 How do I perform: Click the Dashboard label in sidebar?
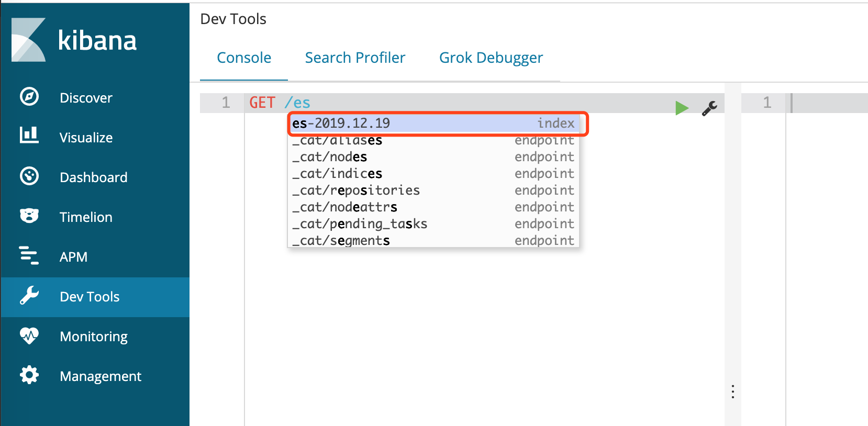click(94, 177)
